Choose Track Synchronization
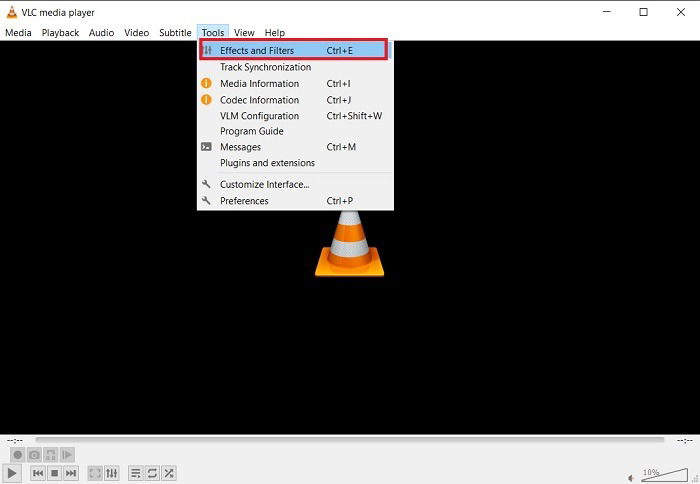 (x=295, y=67)
